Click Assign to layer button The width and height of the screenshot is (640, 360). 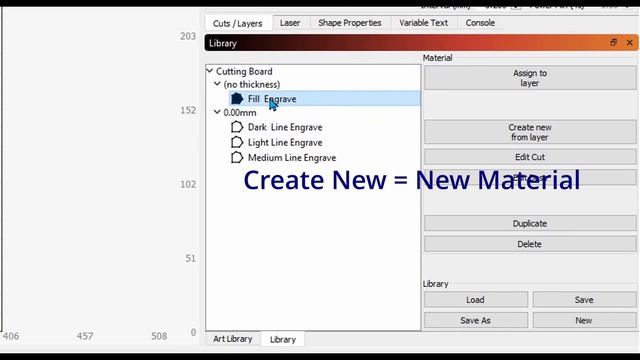coord(530,78)
